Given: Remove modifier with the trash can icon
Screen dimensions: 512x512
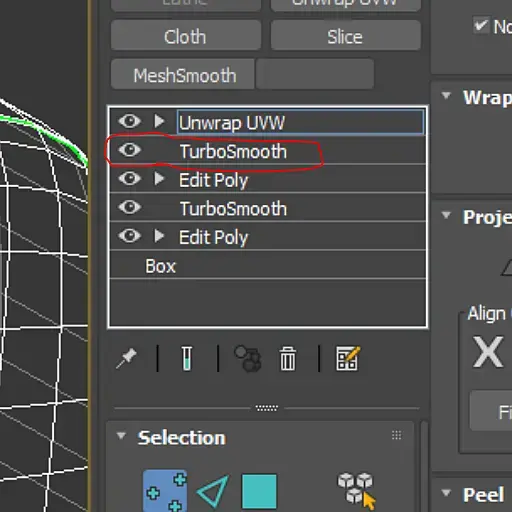Looking at the screenshot, I should tap(287, 359).
